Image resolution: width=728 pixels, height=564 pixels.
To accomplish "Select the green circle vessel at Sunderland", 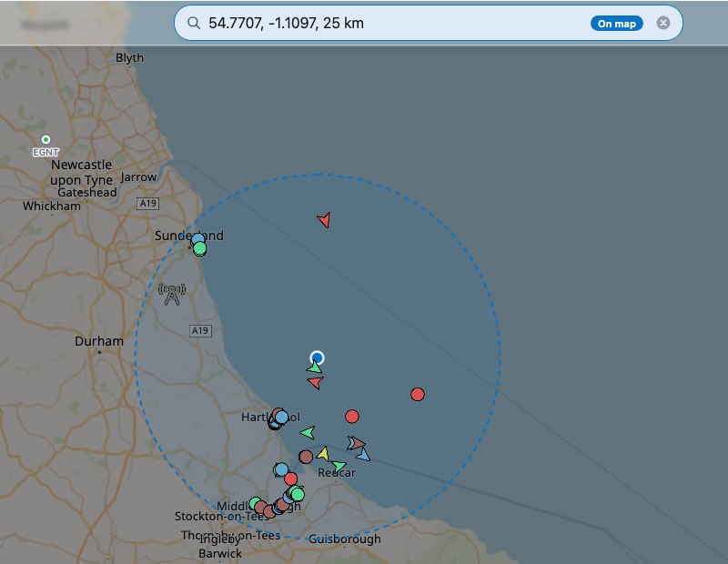I will [x=199, y=249].
